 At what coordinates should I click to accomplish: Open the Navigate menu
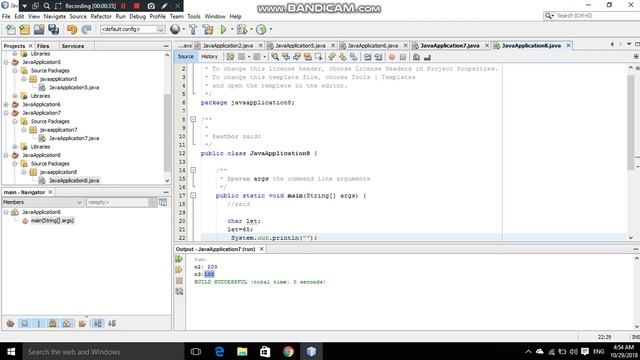tap(55, 16)
